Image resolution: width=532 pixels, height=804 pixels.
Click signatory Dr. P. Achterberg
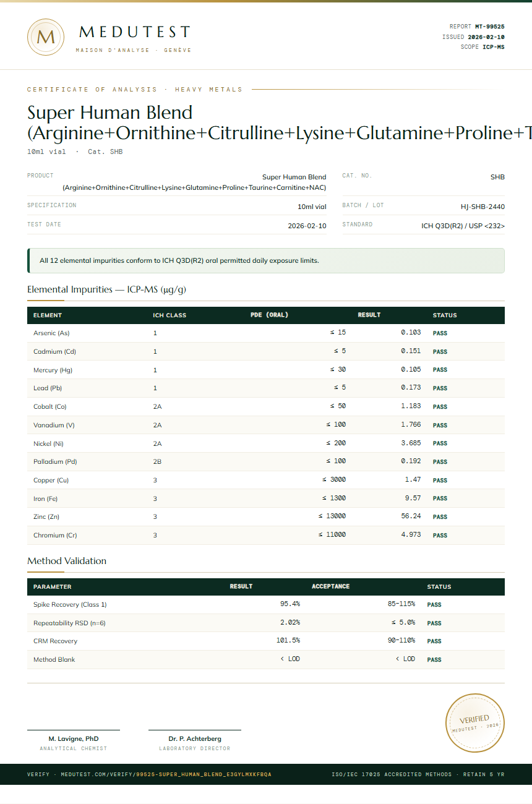tap(195, 738)
